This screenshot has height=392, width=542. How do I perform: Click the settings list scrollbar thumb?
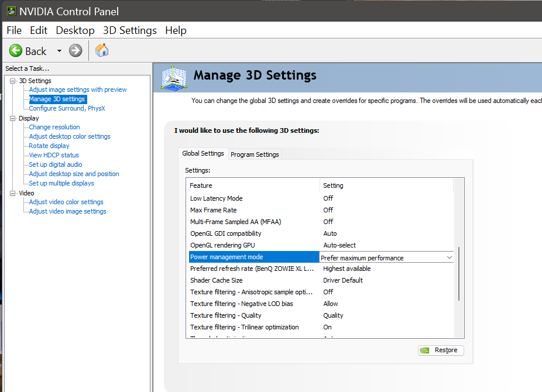point(459,274)
